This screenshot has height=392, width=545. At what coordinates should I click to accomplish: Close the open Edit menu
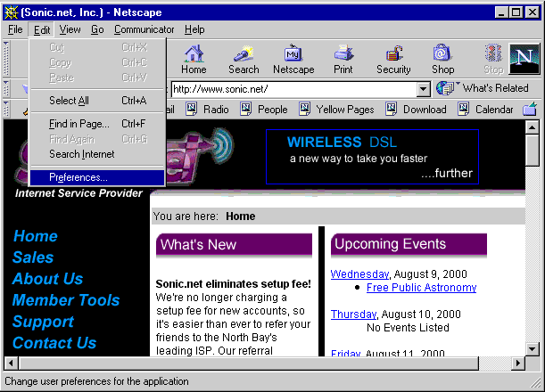[x=42, y=30]
